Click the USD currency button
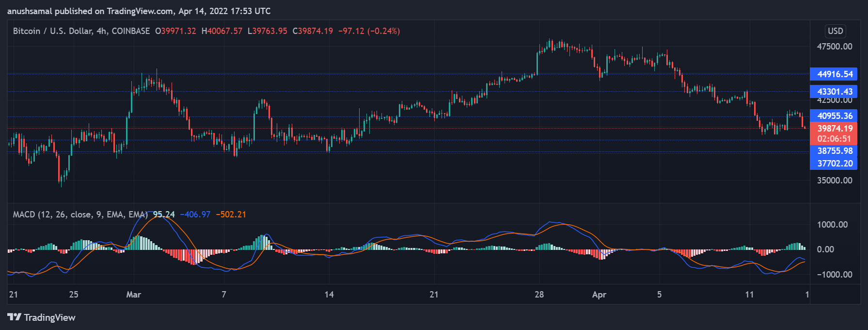 (x=836, y=31)
